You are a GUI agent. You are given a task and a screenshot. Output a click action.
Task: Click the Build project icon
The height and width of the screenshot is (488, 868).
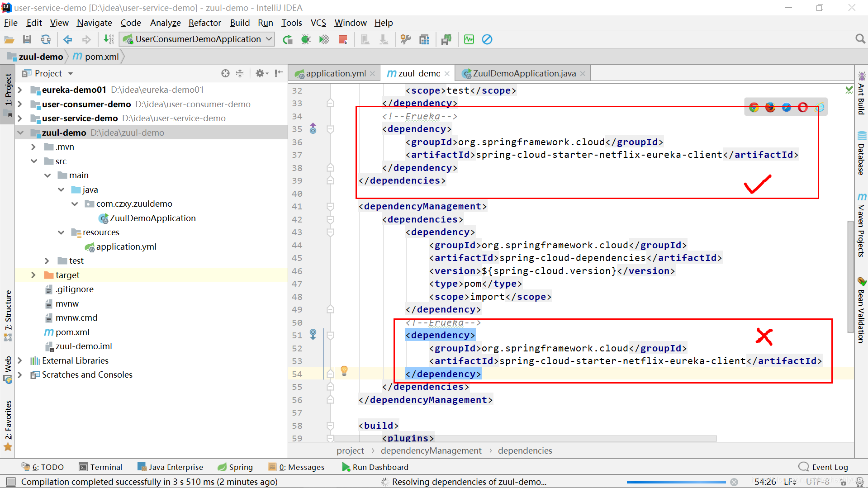(x=109, y=39)
